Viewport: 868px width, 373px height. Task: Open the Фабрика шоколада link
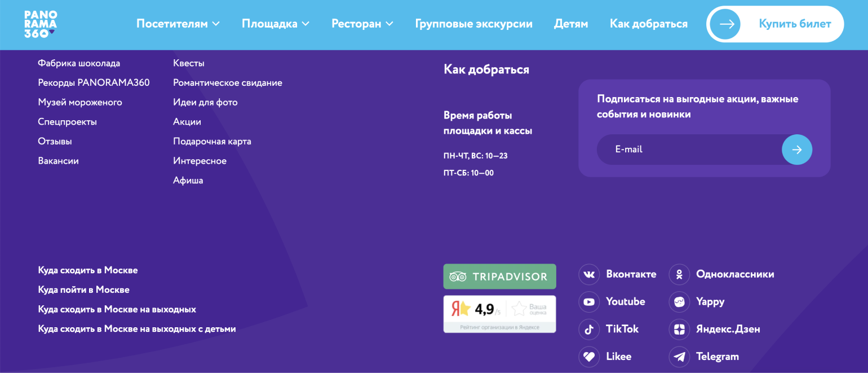point(79,63)
